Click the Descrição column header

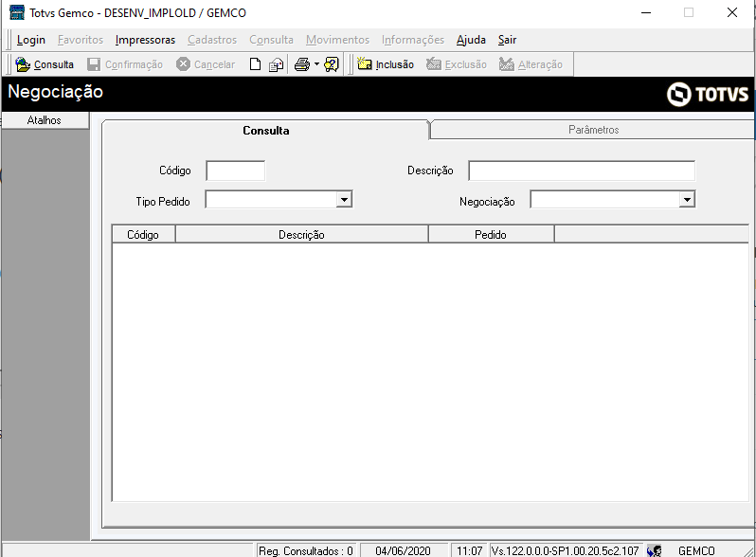tap(301, 234)
